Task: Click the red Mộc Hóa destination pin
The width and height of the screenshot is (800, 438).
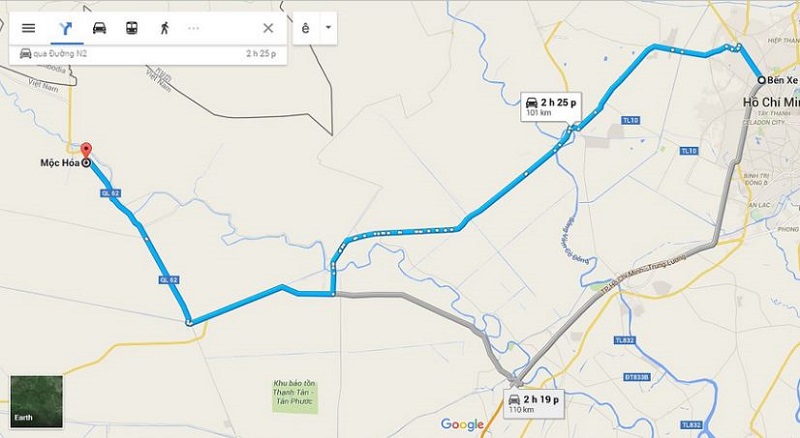Action: pos(86,151)
